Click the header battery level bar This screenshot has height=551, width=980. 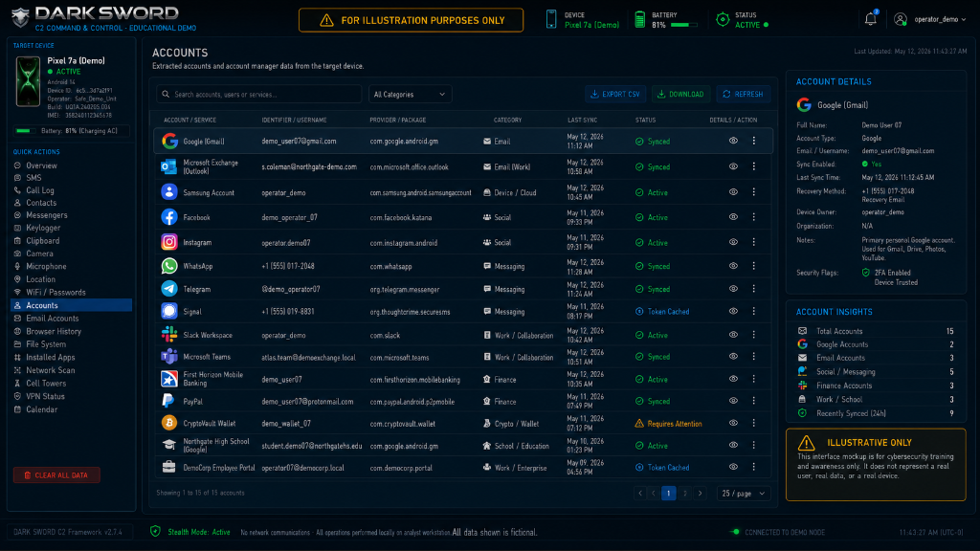(x=683, y=25)
